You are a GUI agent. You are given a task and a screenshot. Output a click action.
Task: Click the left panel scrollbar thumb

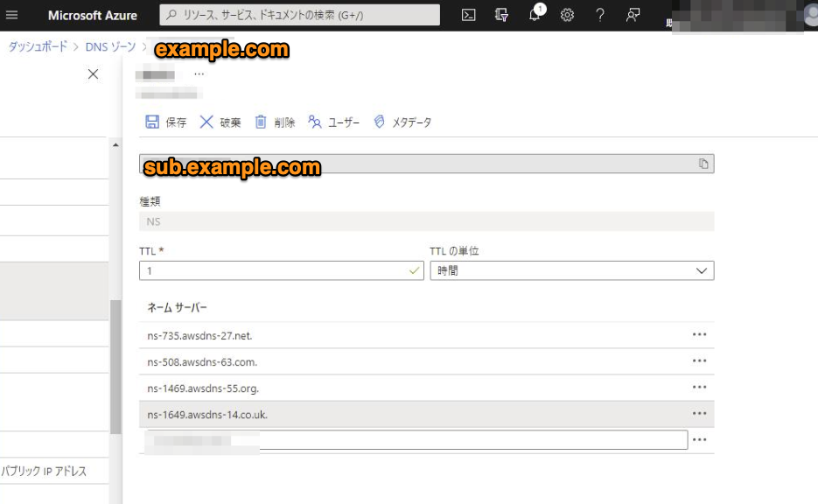point(115,367)
